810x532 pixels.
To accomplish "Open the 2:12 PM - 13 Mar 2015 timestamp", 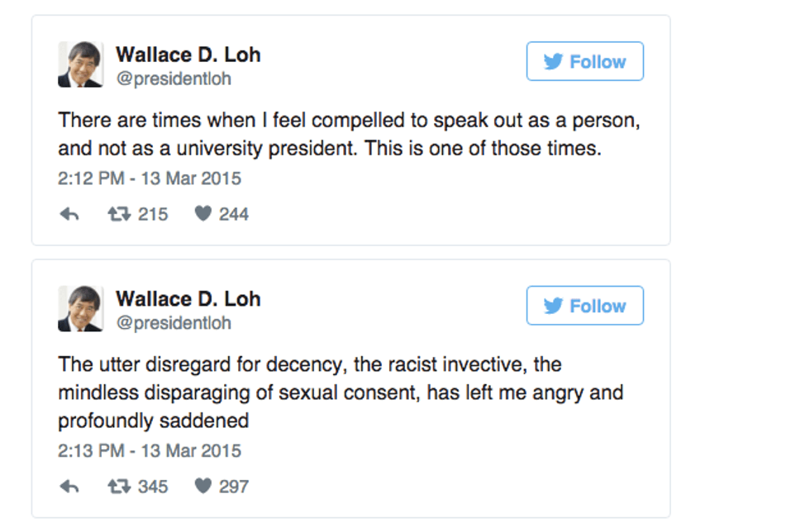I will [x=150, y=178].
